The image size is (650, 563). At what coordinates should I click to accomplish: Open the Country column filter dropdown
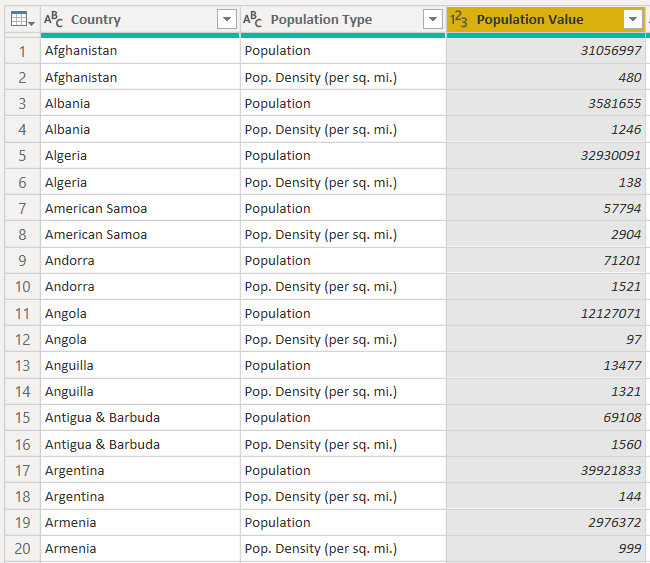point(227,19)
